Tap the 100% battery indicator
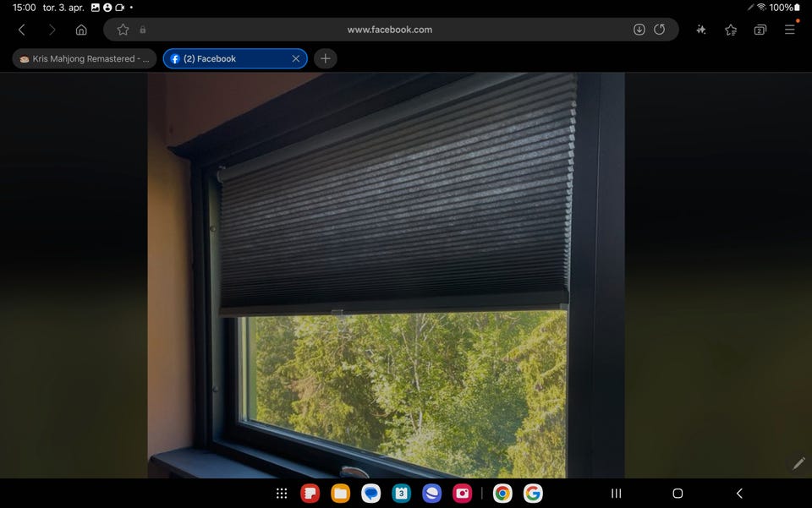The height and width of the screenshot is (508, 812). [x=785, y=8]
